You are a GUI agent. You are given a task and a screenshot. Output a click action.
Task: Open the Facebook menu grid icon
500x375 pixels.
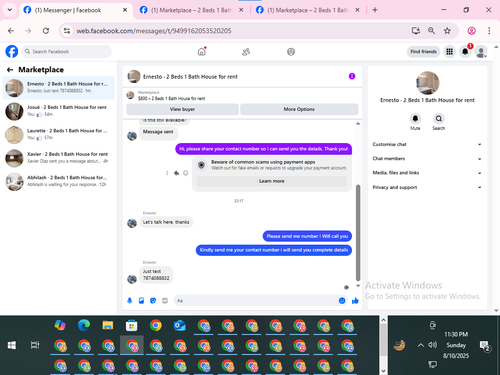[x=449, y=52]
